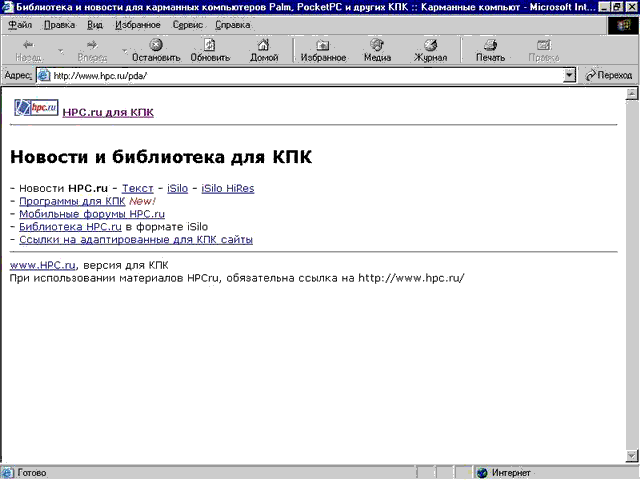Viewport: 640px width, 480px height.
Task: Click the Forward (Вперед) toolbar button
Action: [92, 50]
